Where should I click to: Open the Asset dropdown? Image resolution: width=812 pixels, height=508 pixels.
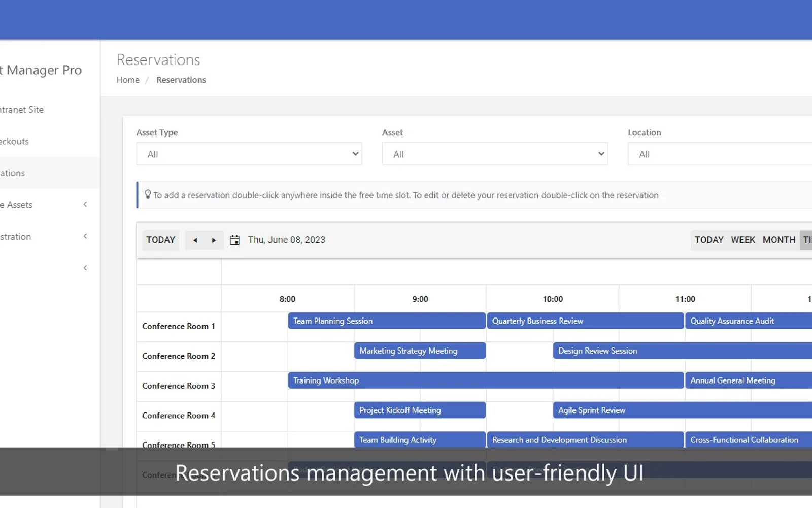pos(495,154)
